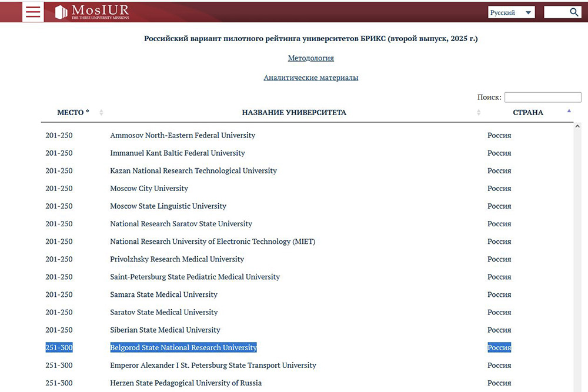Click sort arrows next to МЕСТО column
This screenshot has width=588, height=392.
pos(101,113)
